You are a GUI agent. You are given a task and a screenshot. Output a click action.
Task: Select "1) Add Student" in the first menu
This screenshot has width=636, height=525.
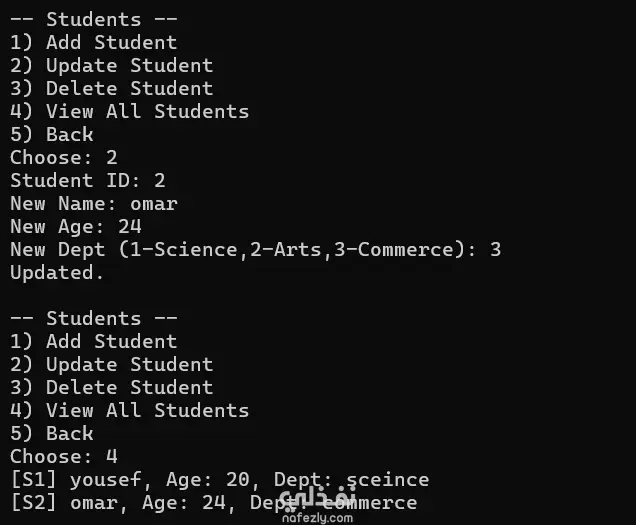(x=93, y=42)
